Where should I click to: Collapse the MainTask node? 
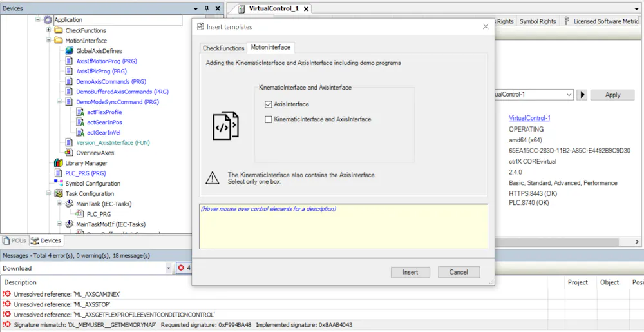tap(59, 204)
